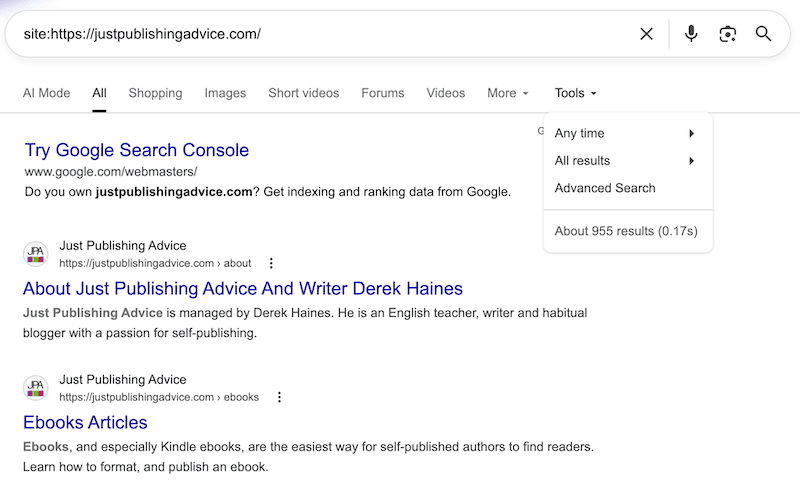Expand the Any time filter submenu
800x489 pixels.
tap(626, 133)
